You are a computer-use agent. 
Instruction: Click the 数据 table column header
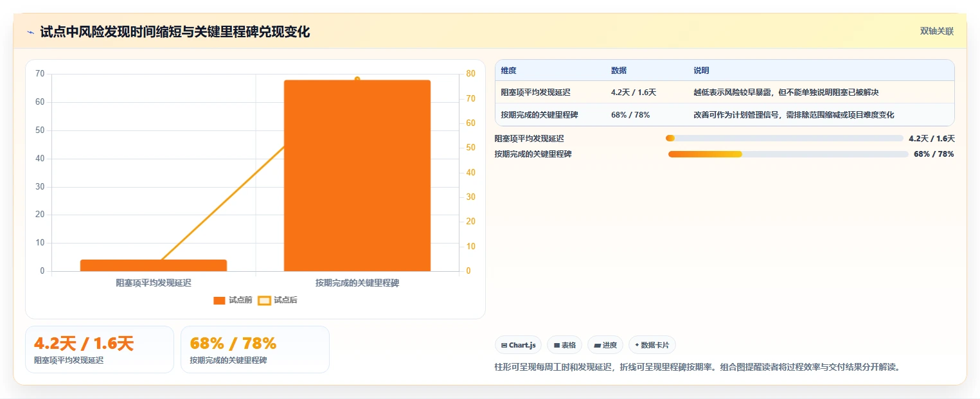pyautogui.click(x=619, y=71)
